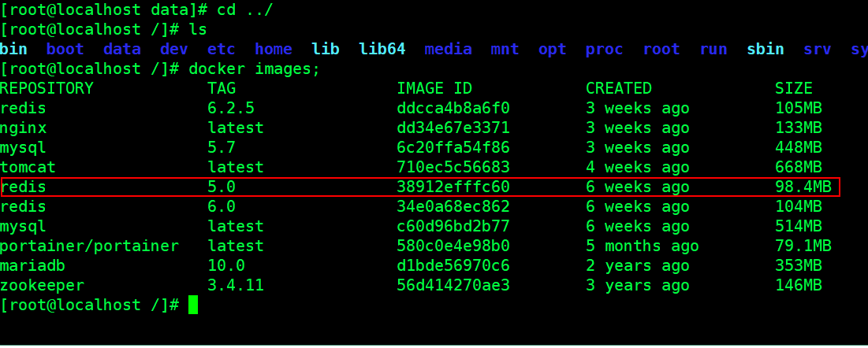Click the '3 years ago' created value
The height and width of the screenshot is (348, 868).
click(x=638, y=286)
